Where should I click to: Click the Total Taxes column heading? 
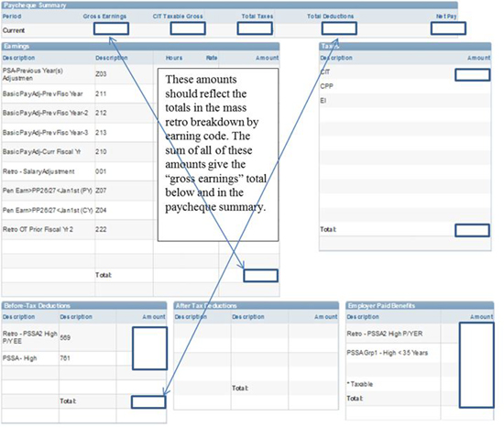pyautogui.click(x=257, y=16)
